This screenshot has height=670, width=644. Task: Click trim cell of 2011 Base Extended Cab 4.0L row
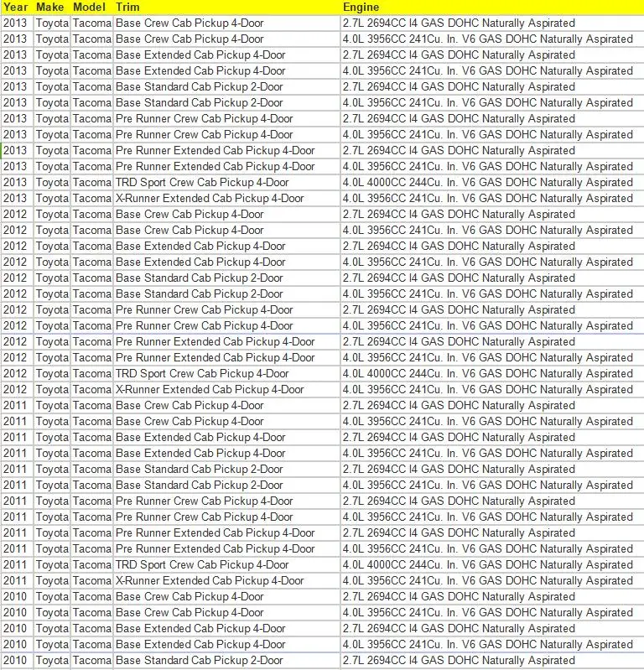[226, 454]
